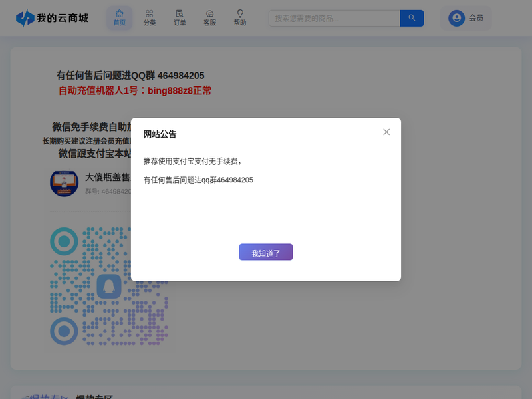Click the text 自动充值机器人1号：bing888z8正常
Image resolution: width=532 pixels, height=399 pixels.
(135, 91)
